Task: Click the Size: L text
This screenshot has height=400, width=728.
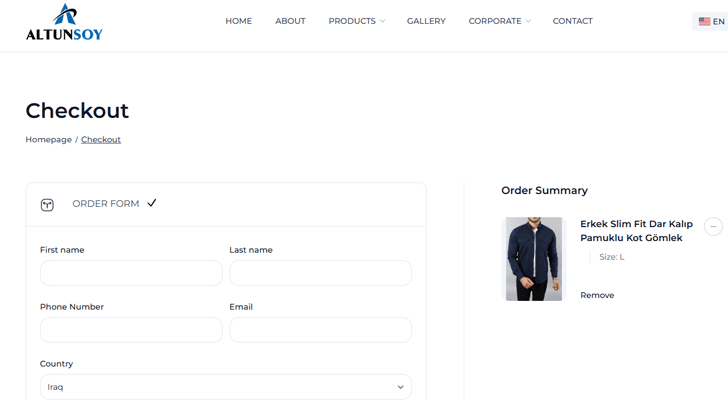Action: coord(611,257)
